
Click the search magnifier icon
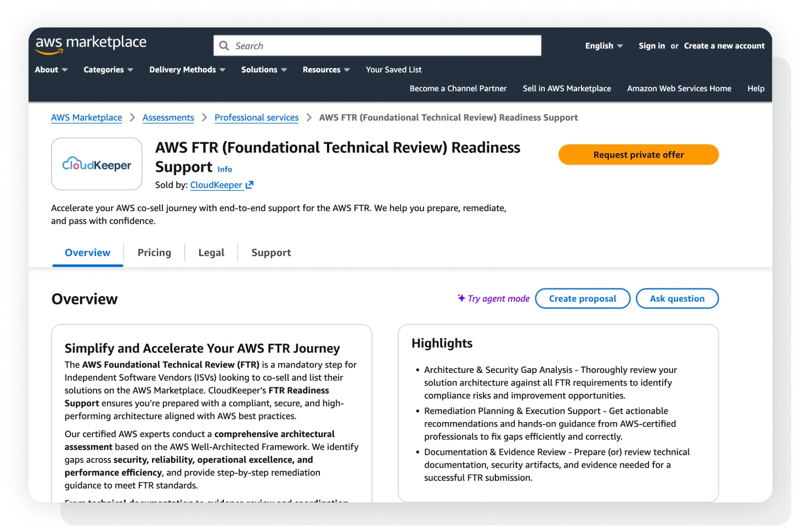[x=224, y=46]
